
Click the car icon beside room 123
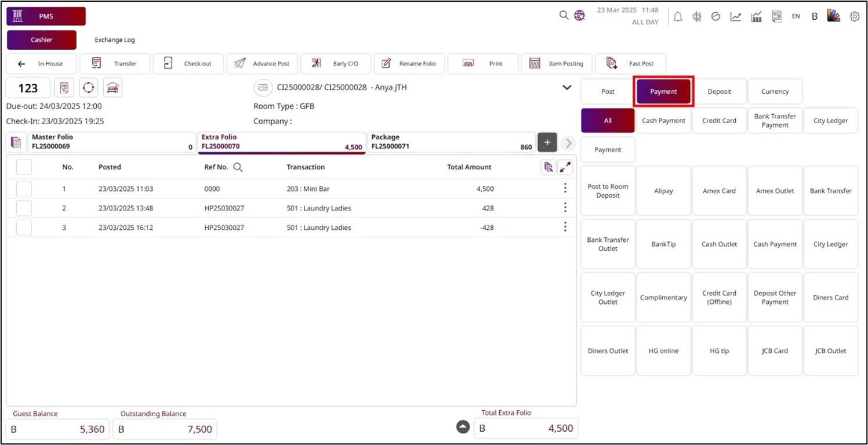coord(112,88)
